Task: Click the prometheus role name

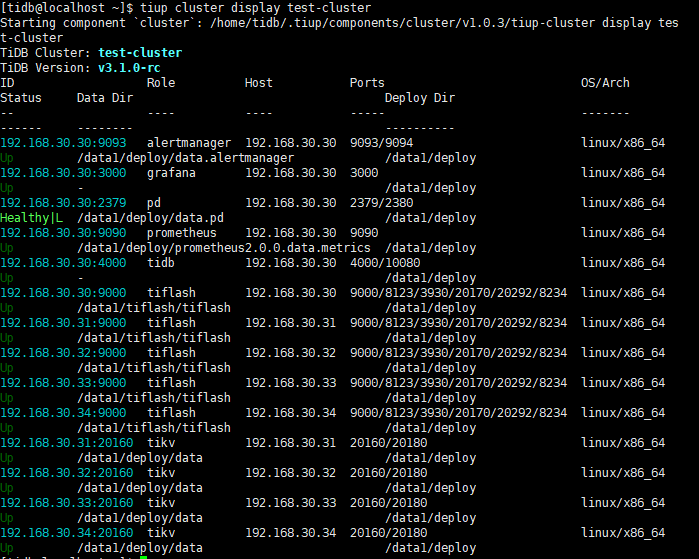Action: [x=182, y=233]
